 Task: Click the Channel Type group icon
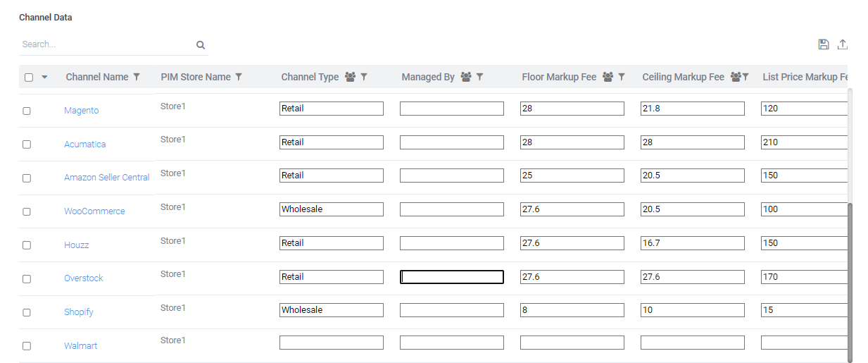coord(350,77)
